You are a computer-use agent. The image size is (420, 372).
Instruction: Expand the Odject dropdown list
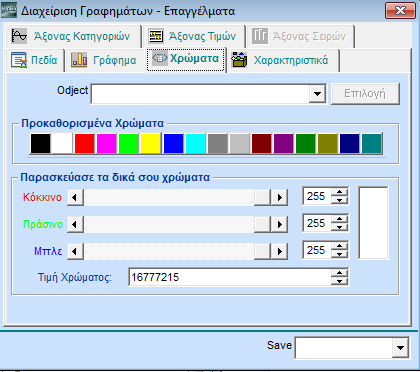(317, 94)
